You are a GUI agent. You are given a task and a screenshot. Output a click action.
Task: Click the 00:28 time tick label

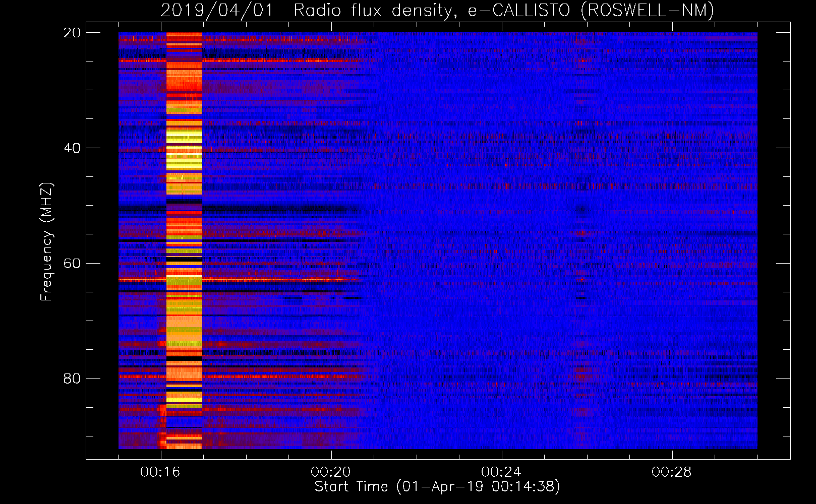tap(672, 472)
